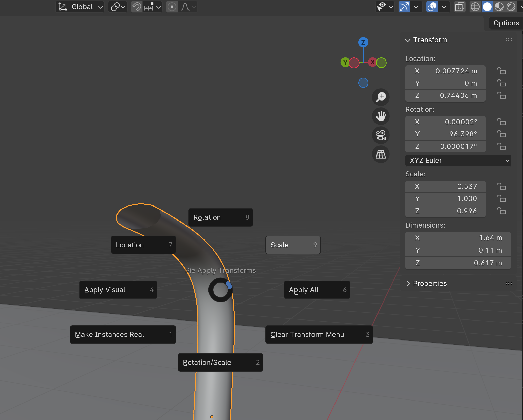Screen dimensions: 523x420
Task: Click the Z axis on navigation gizmo
Action: click(363, 42)
